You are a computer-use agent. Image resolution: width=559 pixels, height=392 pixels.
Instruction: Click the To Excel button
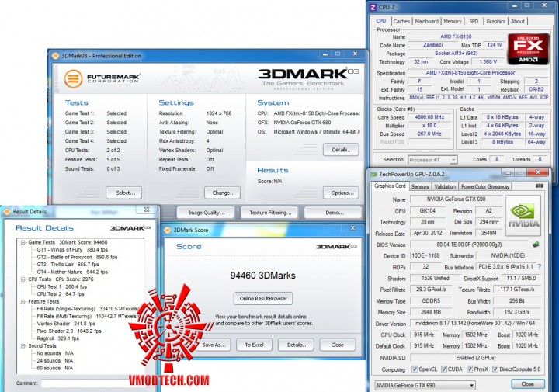click(x=254, y=345)
